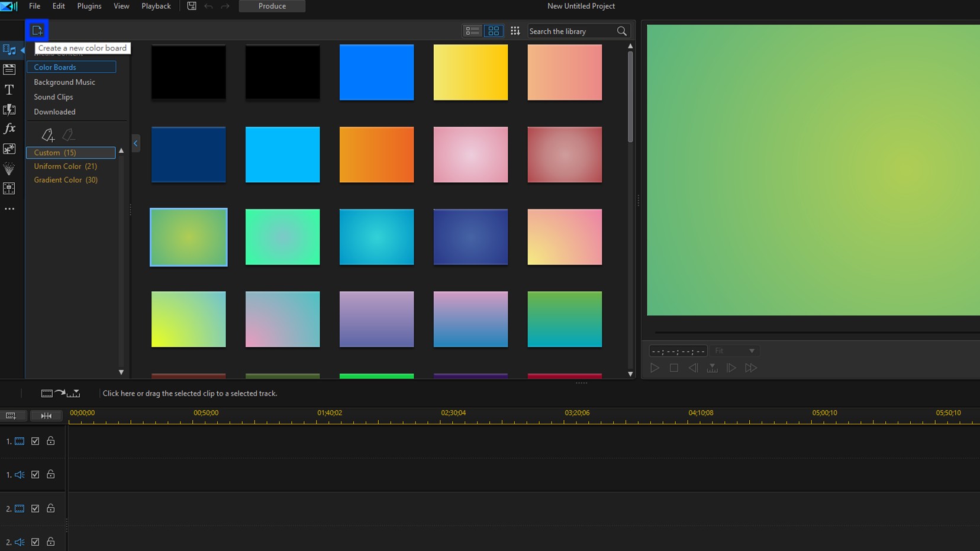Select Custom (15) tag
The width and height of the screenshot is (980, 551).
(70, 153)
